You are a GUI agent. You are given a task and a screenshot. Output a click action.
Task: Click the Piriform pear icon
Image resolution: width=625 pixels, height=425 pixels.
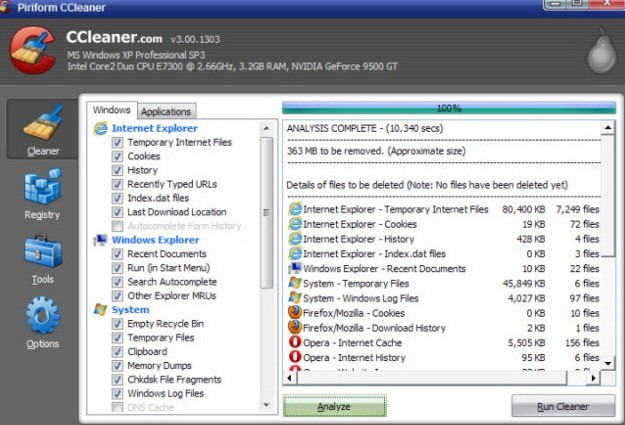coord(601,52)
